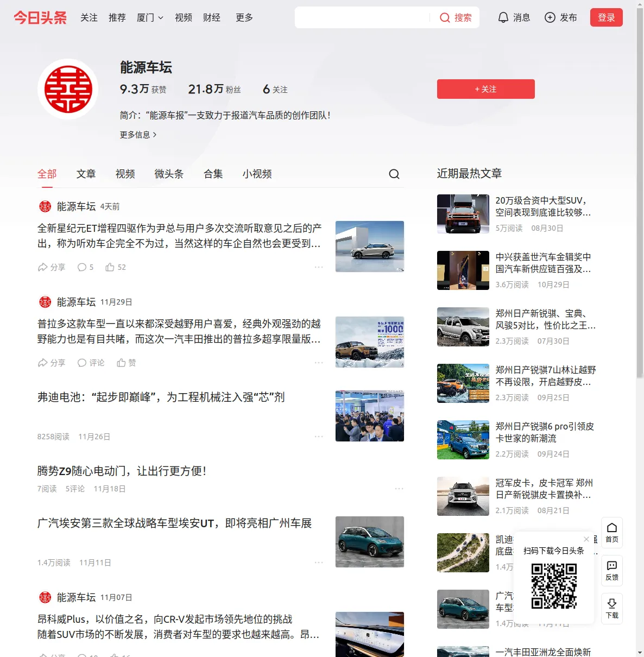644x657 pixels.
Task: Open hot article 郑州日产新锐骐、宝典
Action: pos(546,319)
